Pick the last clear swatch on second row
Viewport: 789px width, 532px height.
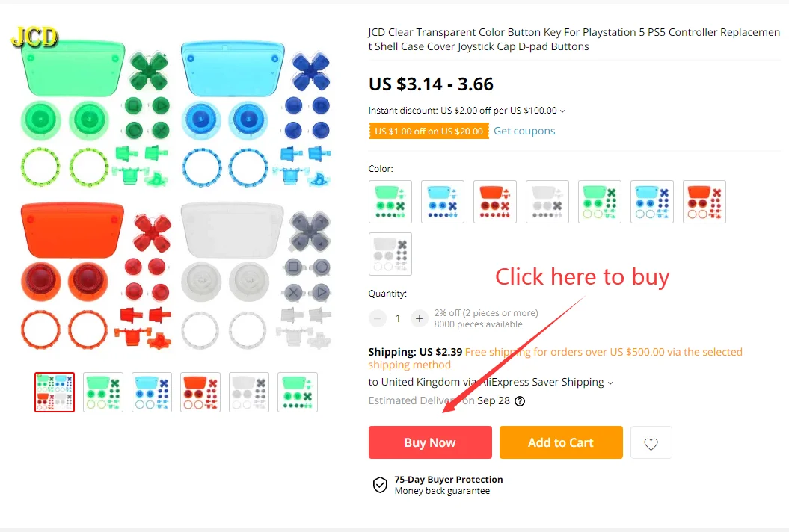coord(390,254)
